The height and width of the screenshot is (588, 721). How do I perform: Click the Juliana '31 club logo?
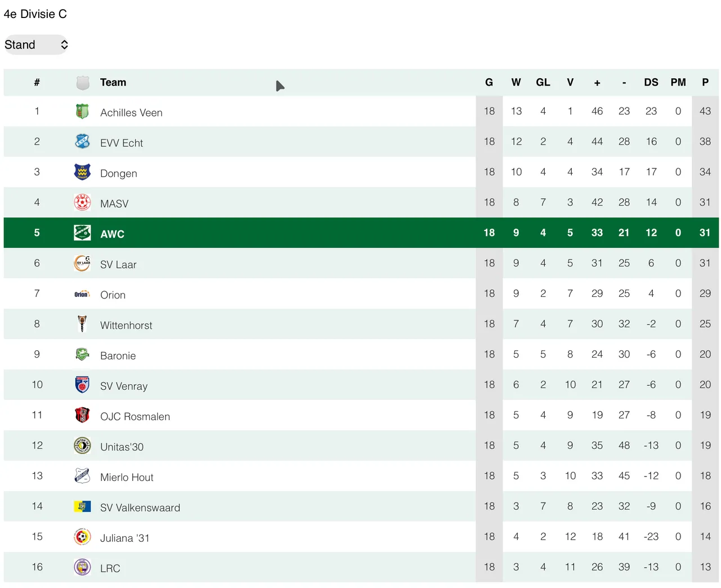coord(82,537)
